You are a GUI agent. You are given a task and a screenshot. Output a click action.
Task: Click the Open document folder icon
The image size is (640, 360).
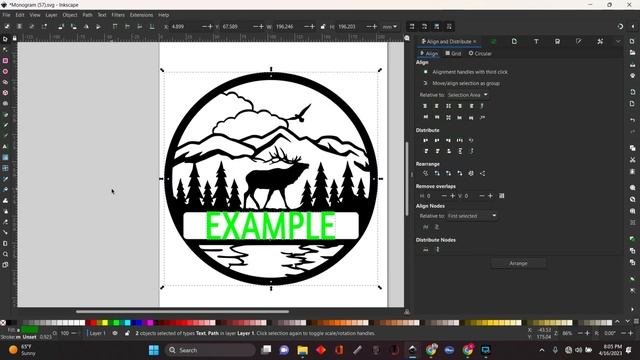click(x=632, y=53)
